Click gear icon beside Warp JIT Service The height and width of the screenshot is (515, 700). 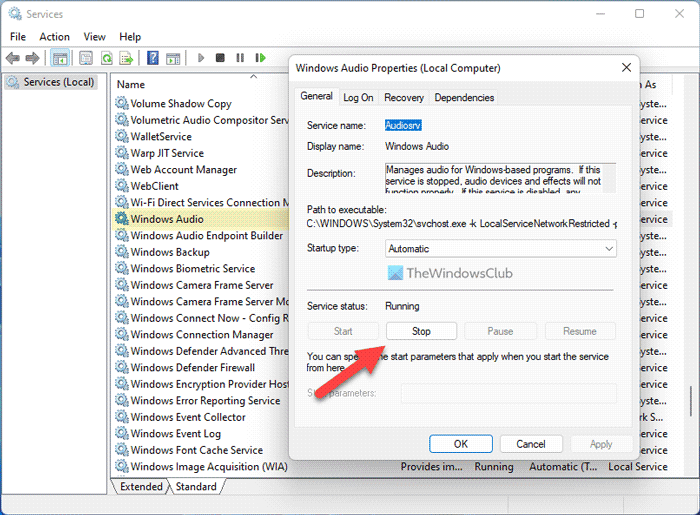(x=122, y=153)
